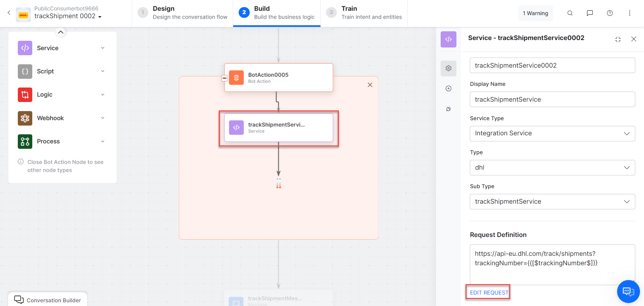Screen dimensions: 644x306
Task: Collapse the node palette with up chevron
Action: pyautogui.click(x=61, y=32)
